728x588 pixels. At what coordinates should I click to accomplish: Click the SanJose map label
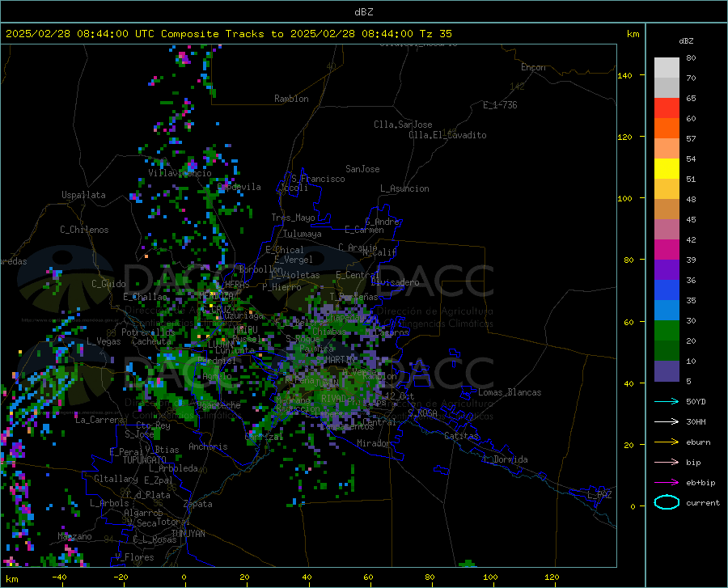pos(362,169)
